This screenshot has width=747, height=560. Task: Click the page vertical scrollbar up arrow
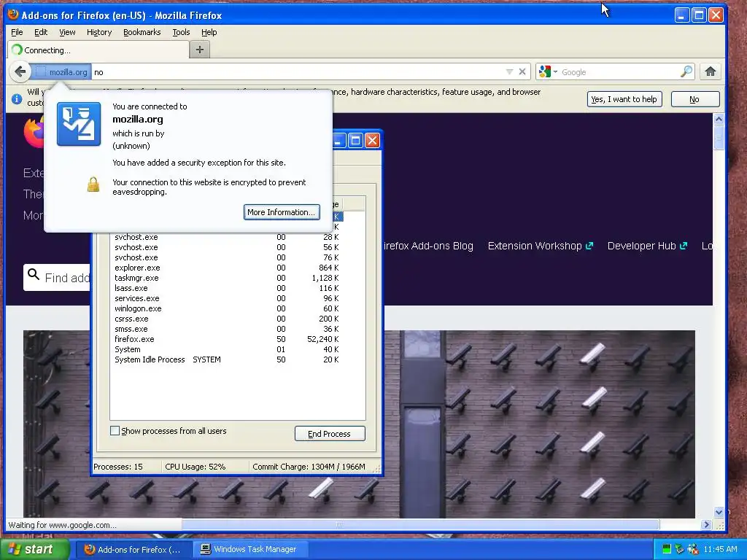[x=719, y=119]
